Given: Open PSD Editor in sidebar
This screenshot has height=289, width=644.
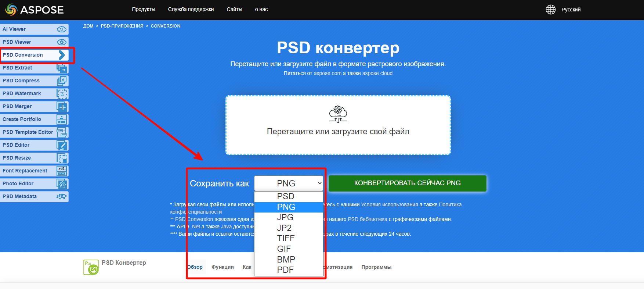Looking at the screenshot, I should (34, 145).
